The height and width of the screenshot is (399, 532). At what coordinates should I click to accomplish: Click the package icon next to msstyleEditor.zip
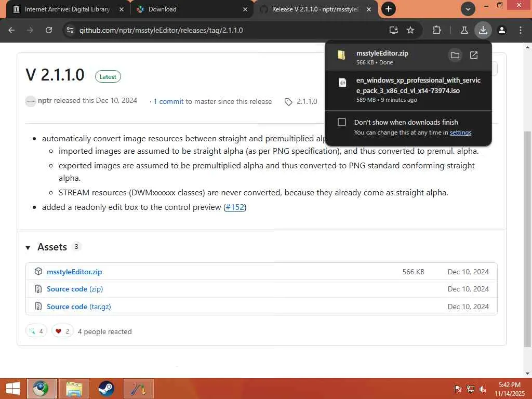[38, 271]
